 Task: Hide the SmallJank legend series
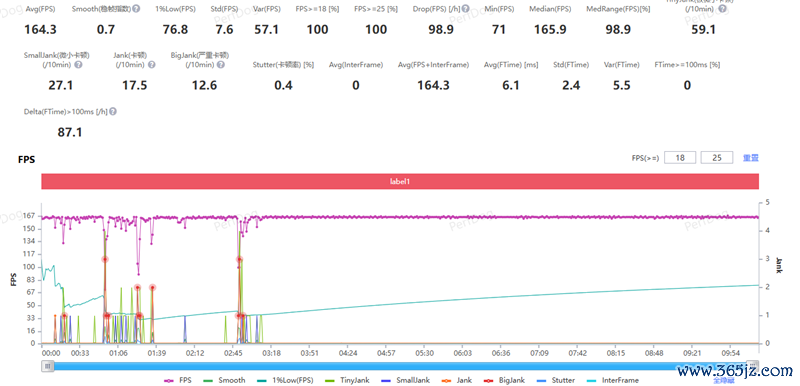tap(406, 380)
